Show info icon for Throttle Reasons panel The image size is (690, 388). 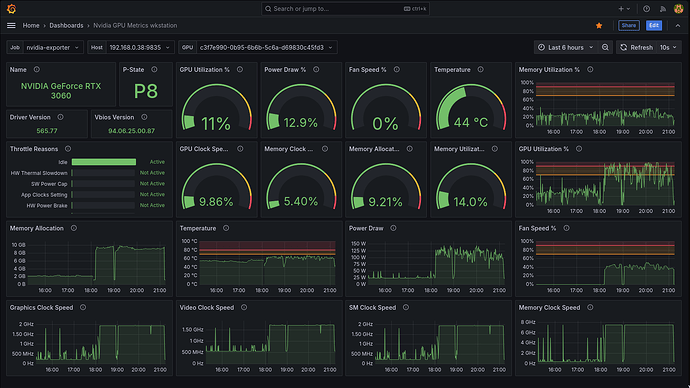tap(68, 149)
